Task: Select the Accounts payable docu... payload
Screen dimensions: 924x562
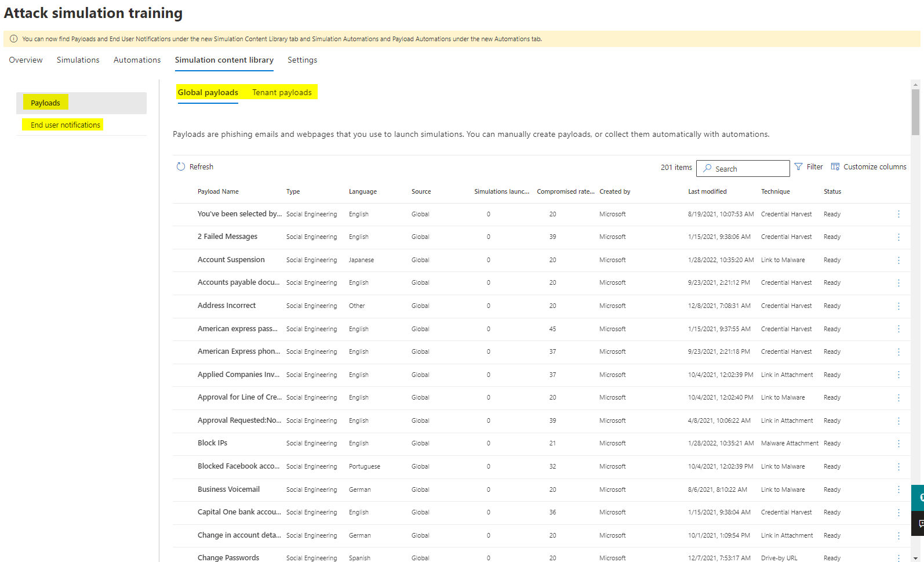Action: tap(238, 282)
